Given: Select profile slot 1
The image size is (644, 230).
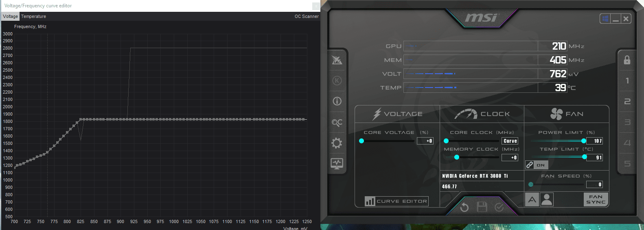Looking at the screenshot, I should tap(627, 81).
